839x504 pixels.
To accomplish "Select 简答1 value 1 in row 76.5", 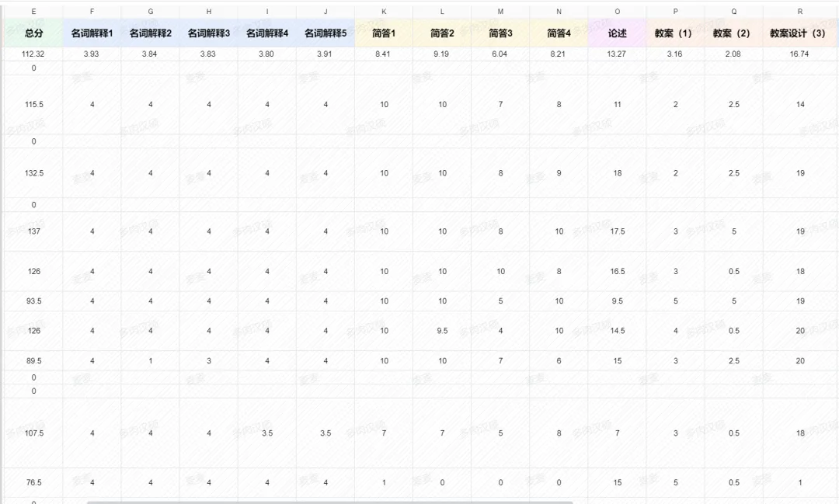I will [x=384, y=482].
